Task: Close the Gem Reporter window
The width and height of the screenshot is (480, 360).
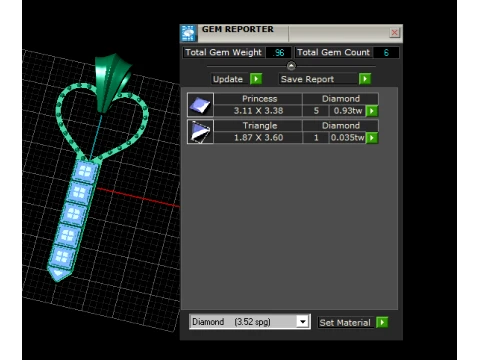Action: [394, 33]
